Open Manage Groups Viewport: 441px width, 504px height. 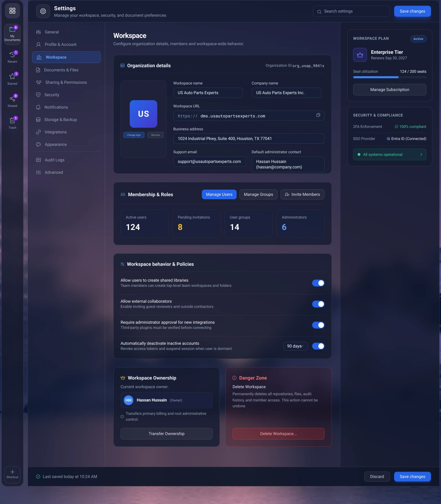(258, 194)
